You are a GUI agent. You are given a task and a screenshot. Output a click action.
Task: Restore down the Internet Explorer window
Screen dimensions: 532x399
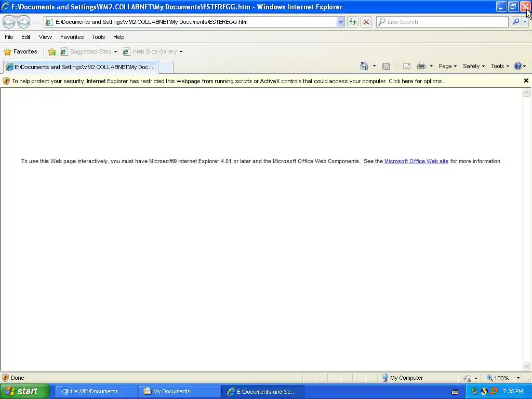(513, 6)
